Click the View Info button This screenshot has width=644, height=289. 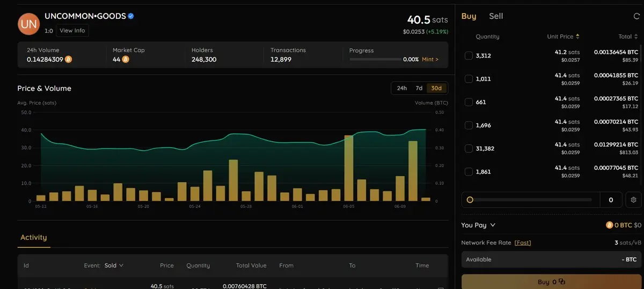[x=72, y=31]
